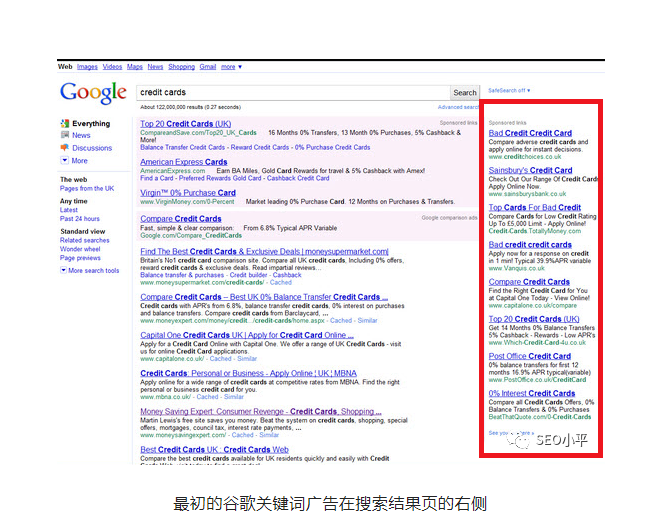Open 'Top Cards For Bad Credit' ad

pyautogui.click(x=535, y=207)
